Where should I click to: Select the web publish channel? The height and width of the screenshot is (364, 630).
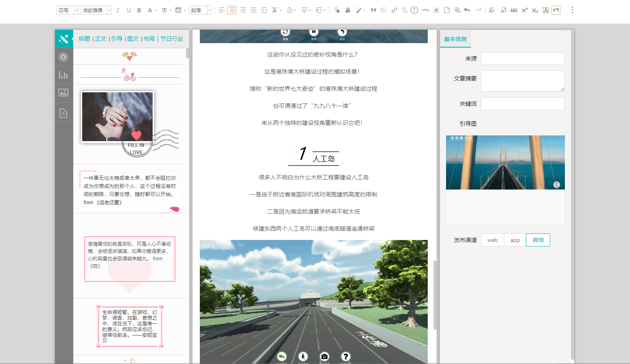click(492, 240)
